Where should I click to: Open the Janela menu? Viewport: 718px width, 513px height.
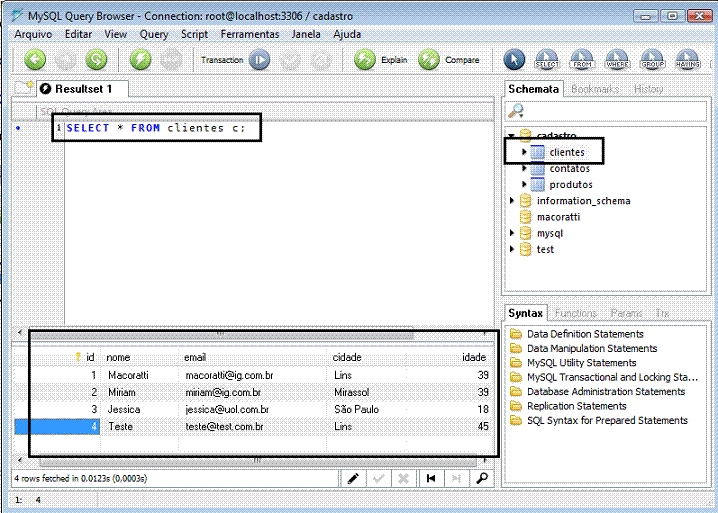tap(306, 34)
